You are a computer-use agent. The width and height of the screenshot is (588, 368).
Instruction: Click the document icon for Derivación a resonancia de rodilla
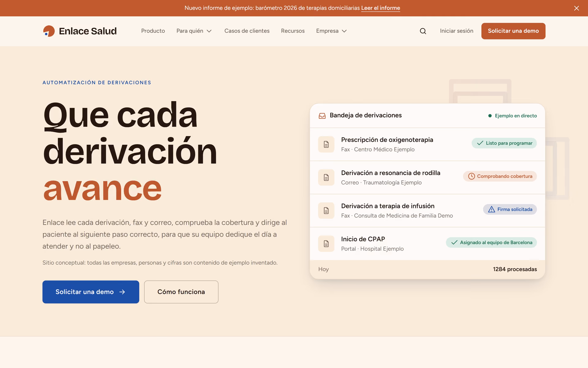click(x=326, y=178)
